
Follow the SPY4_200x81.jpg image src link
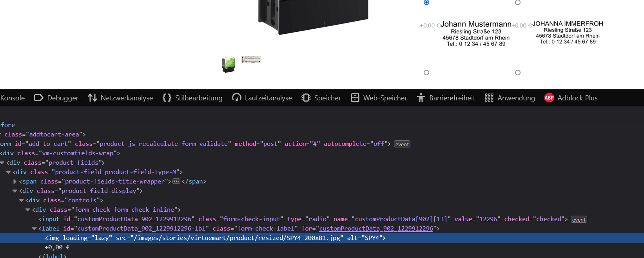click(237, 238)
